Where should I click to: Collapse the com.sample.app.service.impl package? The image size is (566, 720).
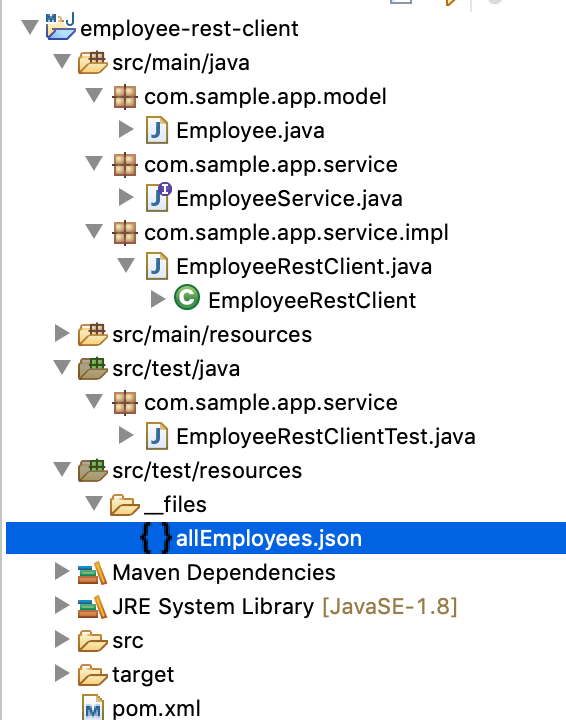click(x=95, y=231)
